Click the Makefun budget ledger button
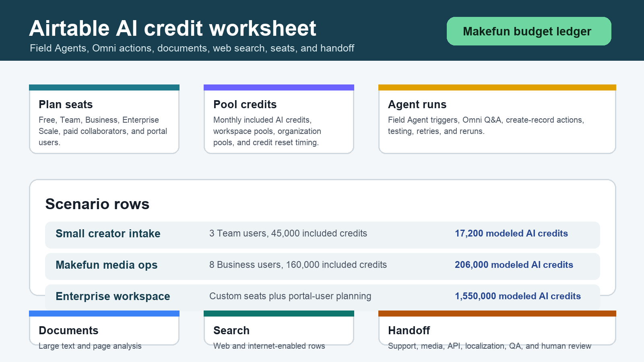This screenshot has width=644, height=362. point(529,31)
